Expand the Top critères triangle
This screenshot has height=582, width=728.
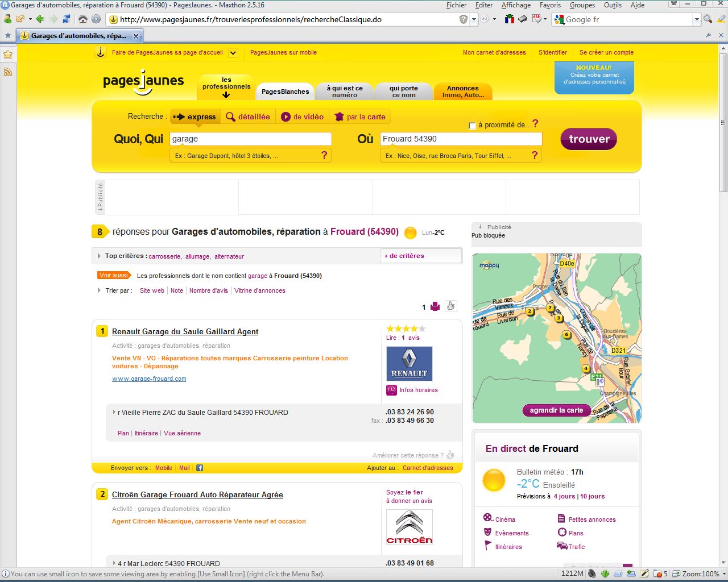pos(99,256)
